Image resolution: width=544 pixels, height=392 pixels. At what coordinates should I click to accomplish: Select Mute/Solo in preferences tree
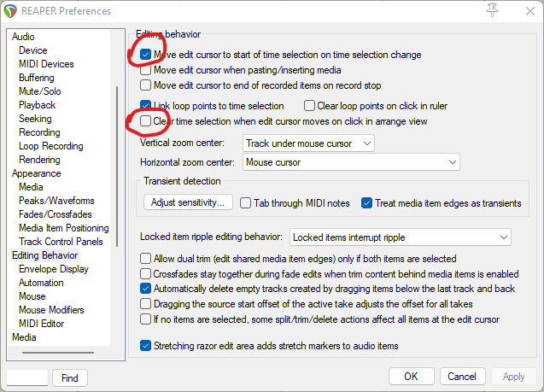(x=40, y=91)
